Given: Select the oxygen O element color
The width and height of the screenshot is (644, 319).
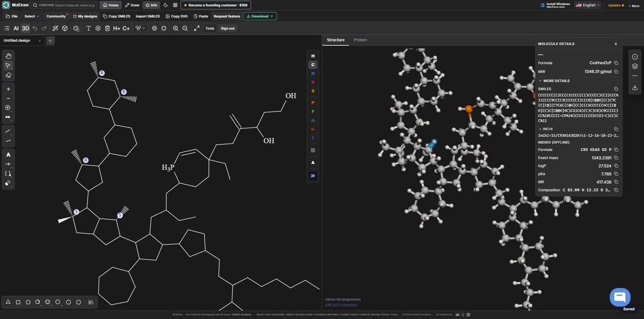Looking at the screenshot, I should pos(313,82).
